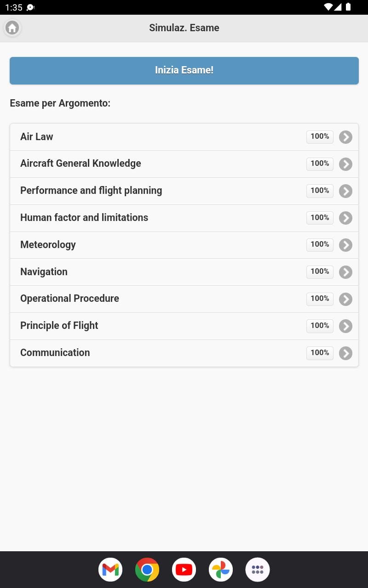Click the Human factor chevron arrow
This screenshot has width=368, height=588.
345,218
